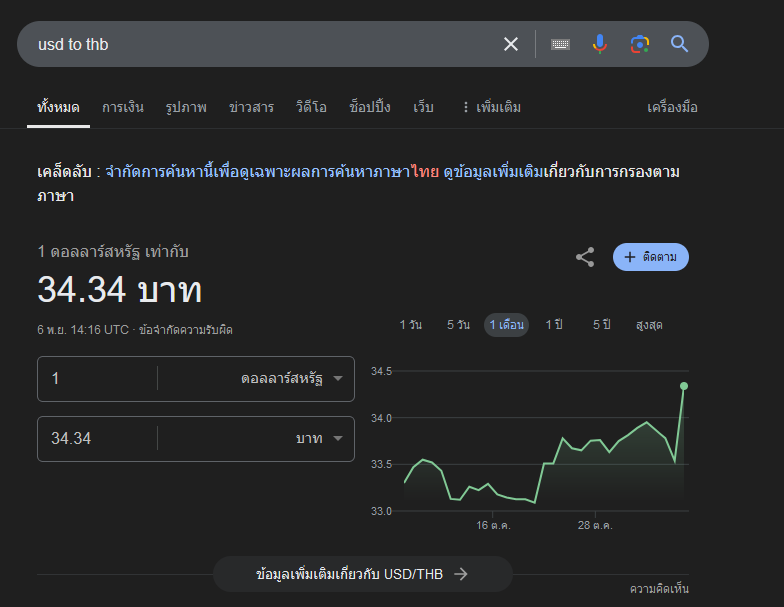Edit the baht amount field showing 34.34

pos(98,438)
